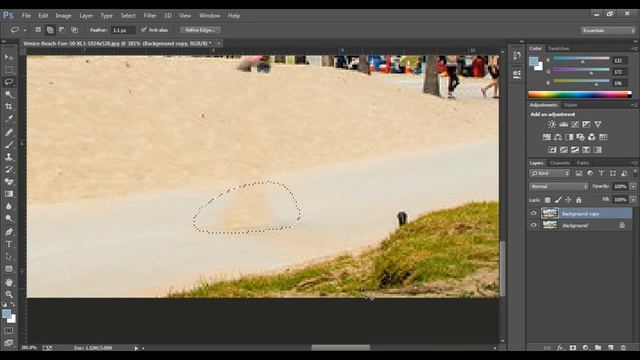This screenshot has height=360, width=640.
Task: Hide the Background copy layer
Action: tap(533, 213)
